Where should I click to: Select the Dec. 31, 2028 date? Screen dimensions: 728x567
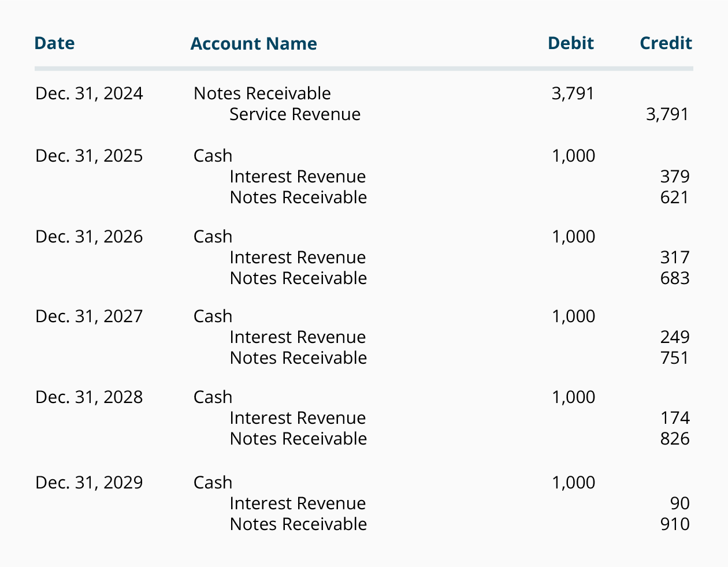click(89, 397)
